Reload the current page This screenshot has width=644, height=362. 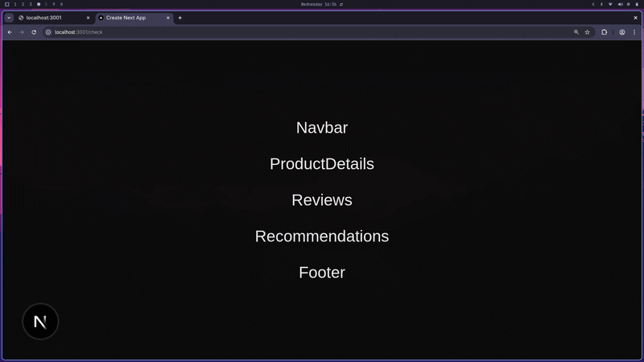(34, 32)
